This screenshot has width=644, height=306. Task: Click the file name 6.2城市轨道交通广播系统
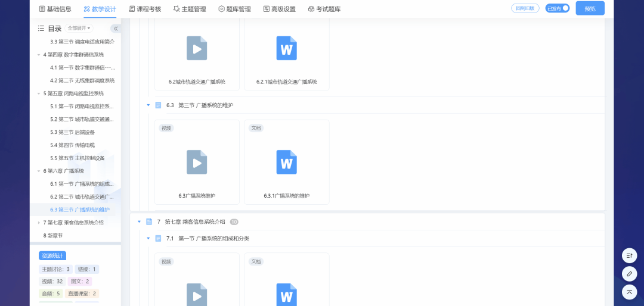click(x=197, y=82)
